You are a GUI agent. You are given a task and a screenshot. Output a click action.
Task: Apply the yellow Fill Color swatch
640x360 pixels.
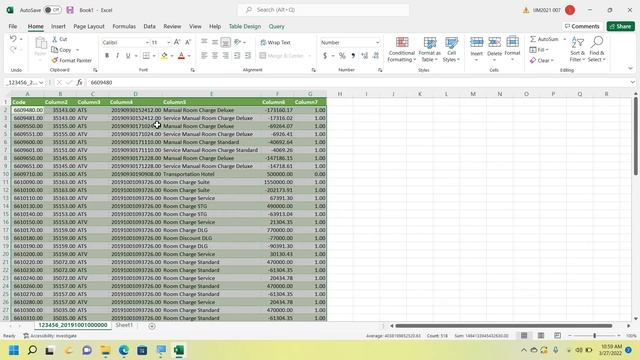(x=164, y=56)
